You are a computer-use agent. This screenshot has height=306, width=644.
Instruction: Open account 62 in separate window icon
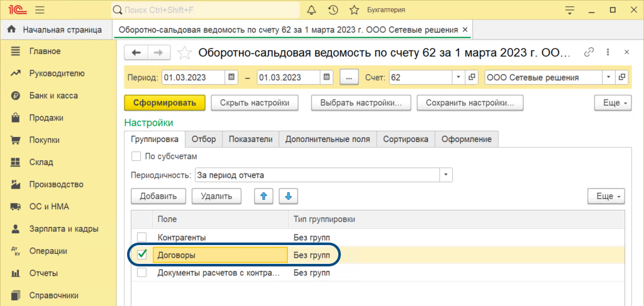point(472,77)
